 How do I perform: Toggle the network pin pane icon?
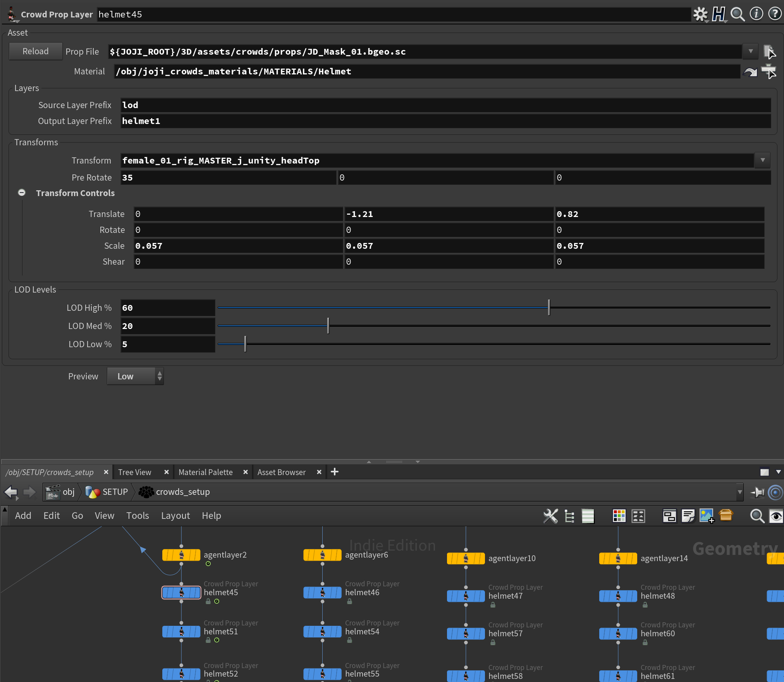click(x=757, y=492)
